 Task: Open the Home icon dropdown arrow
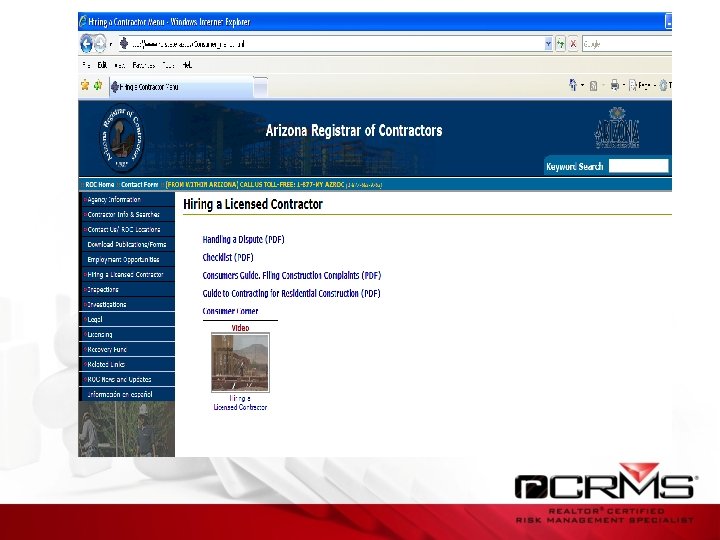click(x=582, y=85)
